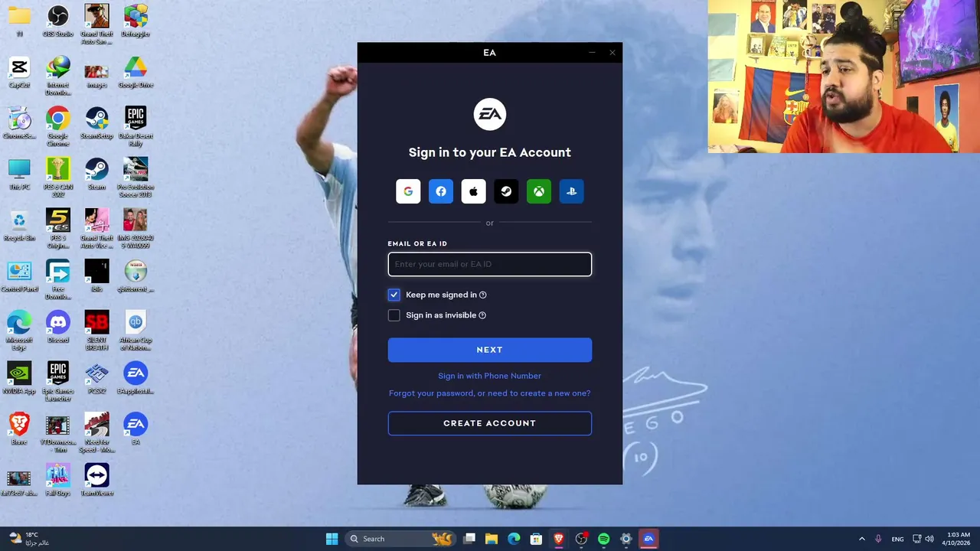Image resolution: width=980 pixels, height=551 pixels.
Task: Sign in with the Steam icon
Action: tap(506, 191)
